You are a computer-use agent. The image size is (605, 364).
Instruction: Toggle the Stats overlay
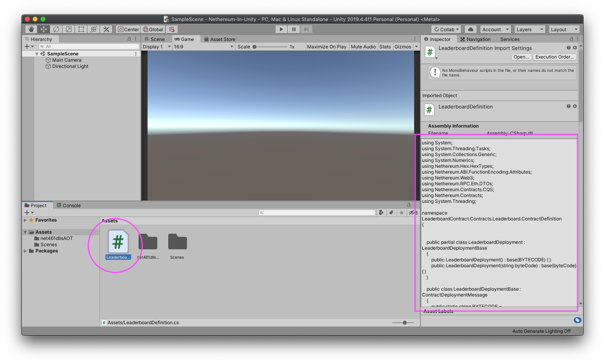385,46
